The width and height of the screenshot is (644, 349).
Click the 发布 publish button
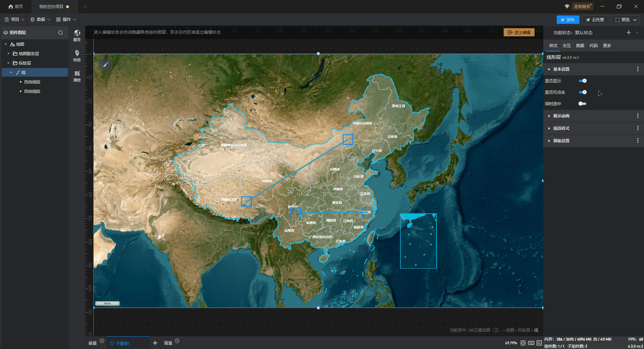pyautogui.click(x=568, y=20)
